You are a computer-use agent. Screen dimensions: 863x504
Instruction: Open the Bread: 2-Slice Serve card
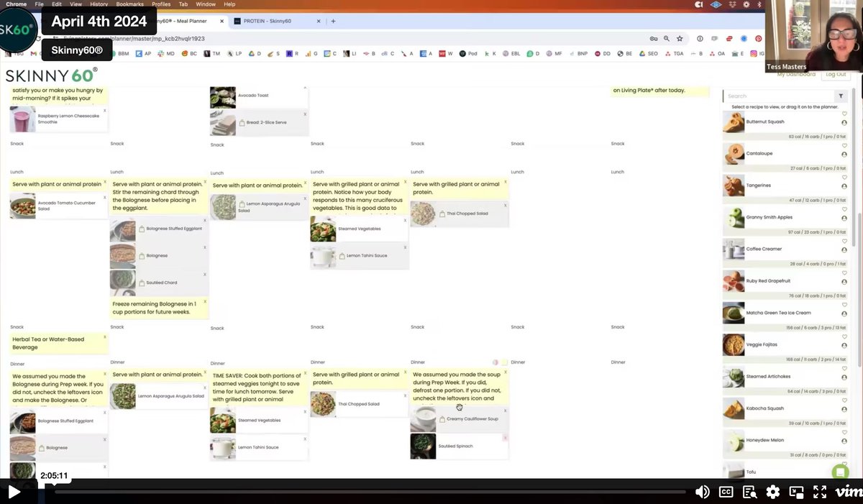point(259,122)
